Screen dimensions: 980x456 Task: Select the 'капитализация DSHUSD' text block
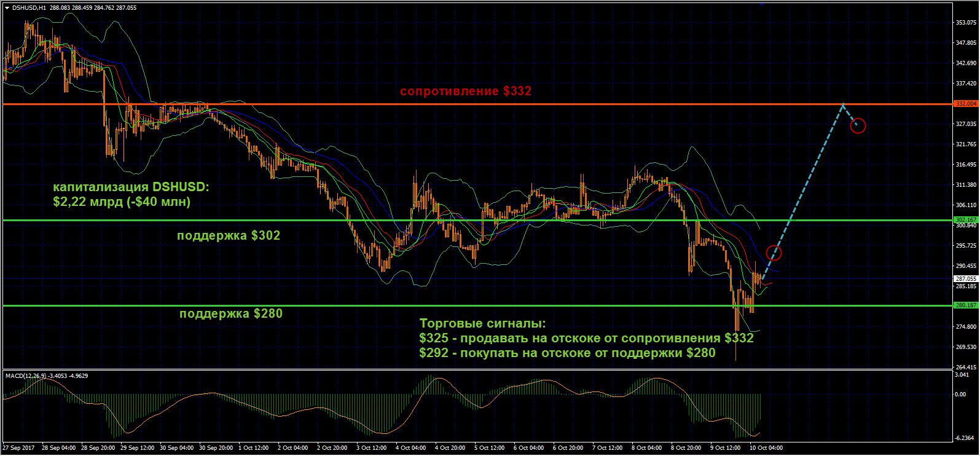pyautogui.click(x=130, y=194)
